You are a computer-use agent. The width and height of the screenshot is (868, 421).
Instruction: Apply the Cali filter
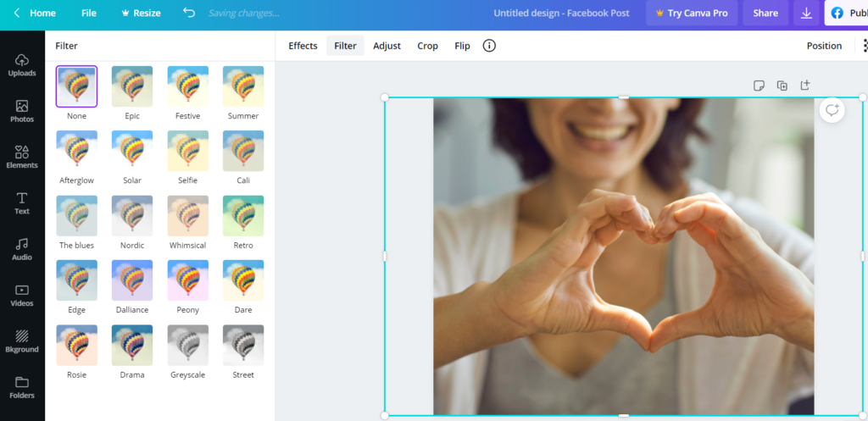pos(243,151)
